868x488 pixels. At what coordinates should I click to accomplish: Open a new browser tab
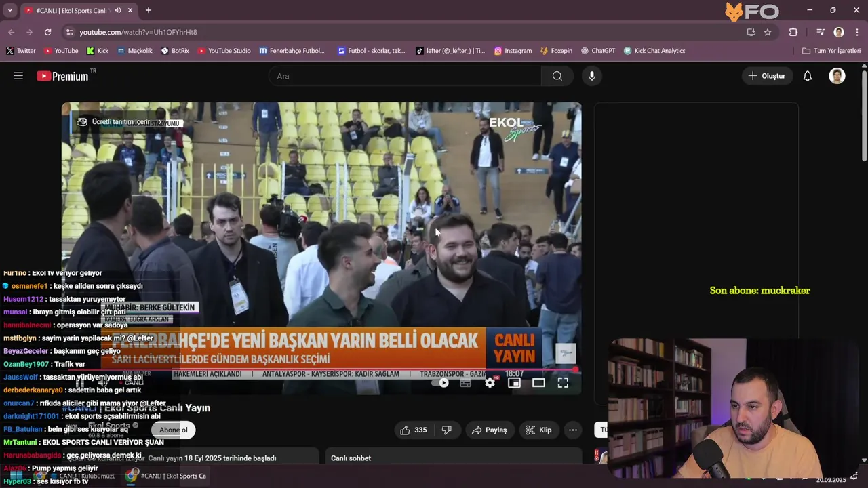[149, 10]
